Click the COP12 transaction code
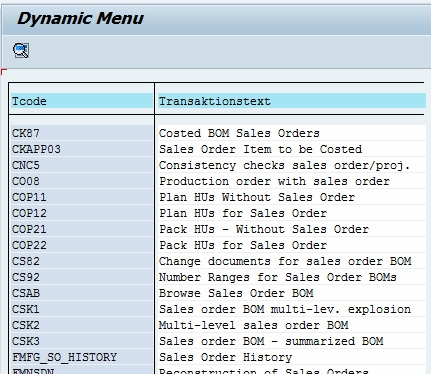The height and width of the screenshot is (374, 431). 29,213
